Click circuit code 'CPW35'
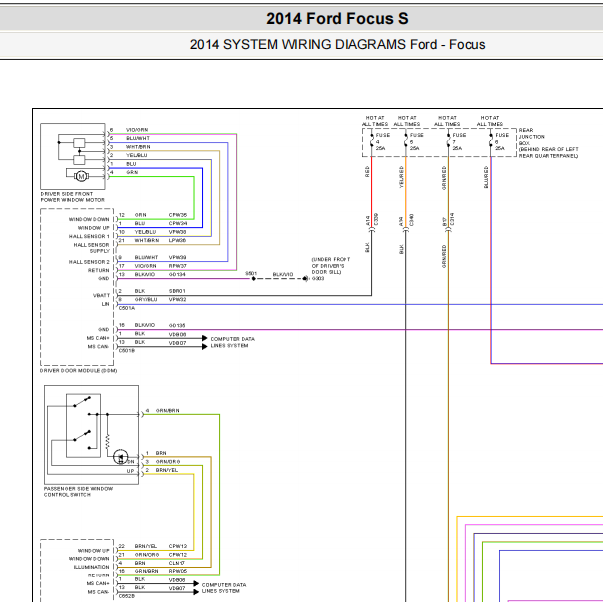603x602 pixels. click(178, 215)
